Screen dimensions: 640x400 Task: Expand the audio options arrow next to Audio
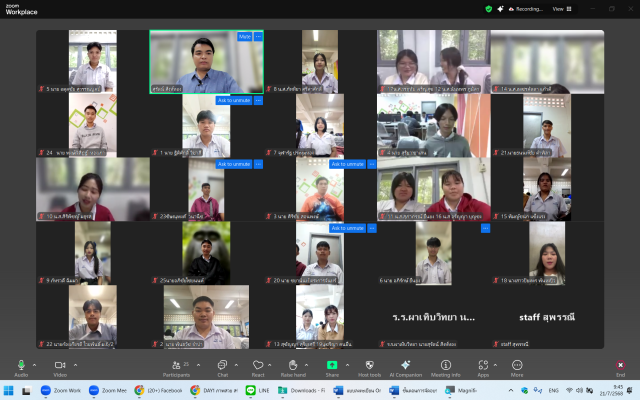[35, 365]
